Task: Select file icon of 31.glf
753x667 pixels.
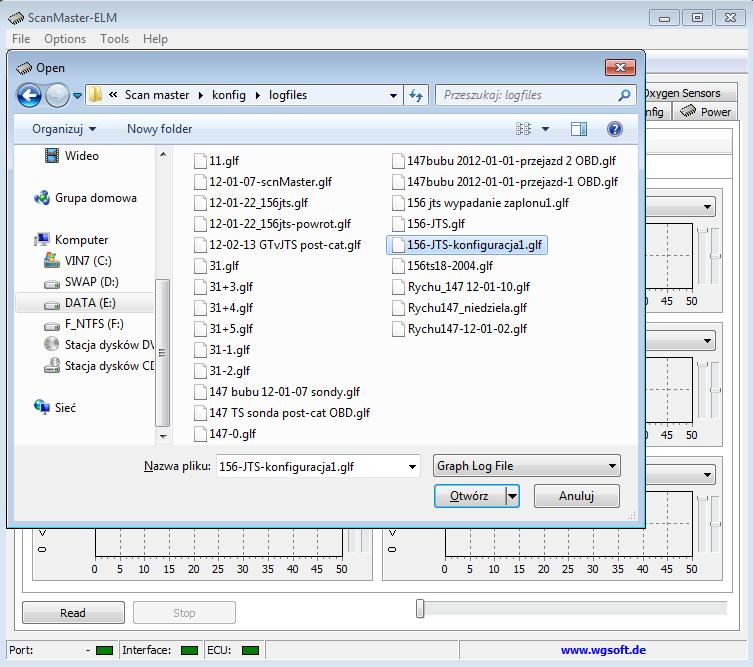Action: point(200,266)
